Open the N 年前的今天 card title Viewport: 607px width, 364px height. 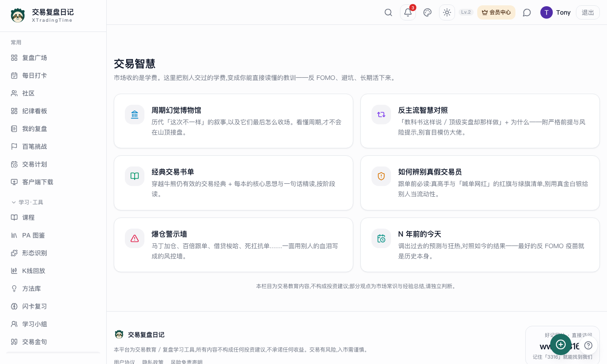pyautogui.click(x=419, y=234)
